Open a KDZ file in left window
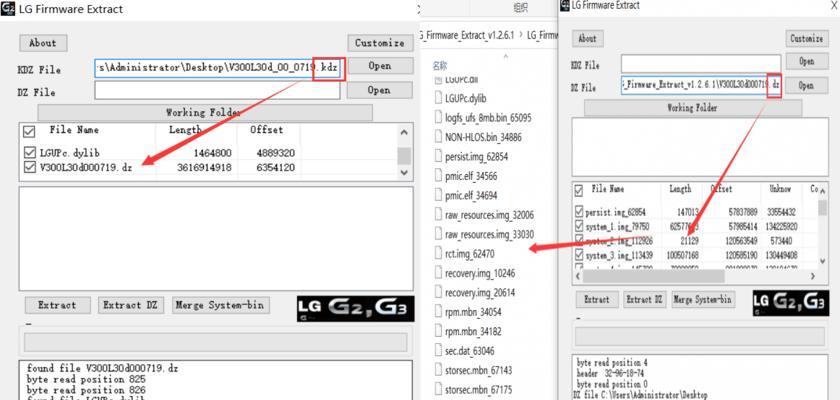Viewport: 840px width, 400px height. (380, 66)
